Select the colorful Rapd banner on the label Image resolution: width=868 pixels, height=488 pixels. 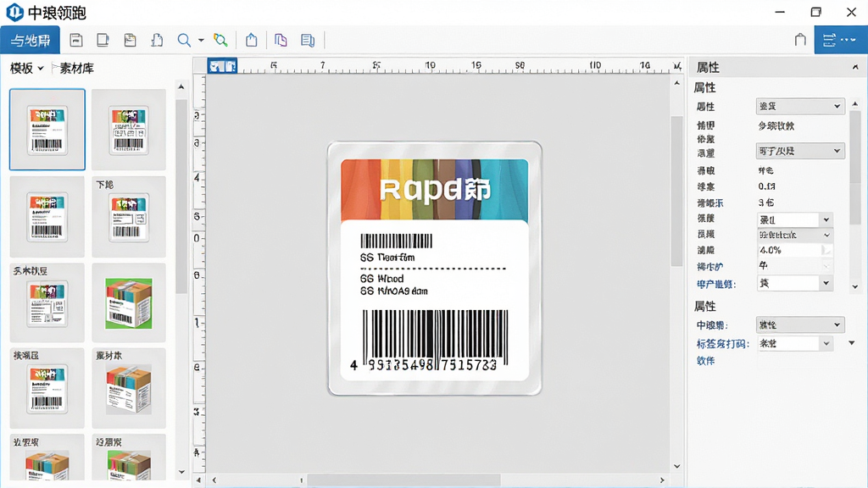pyautogui.click(x=435, y=190)
